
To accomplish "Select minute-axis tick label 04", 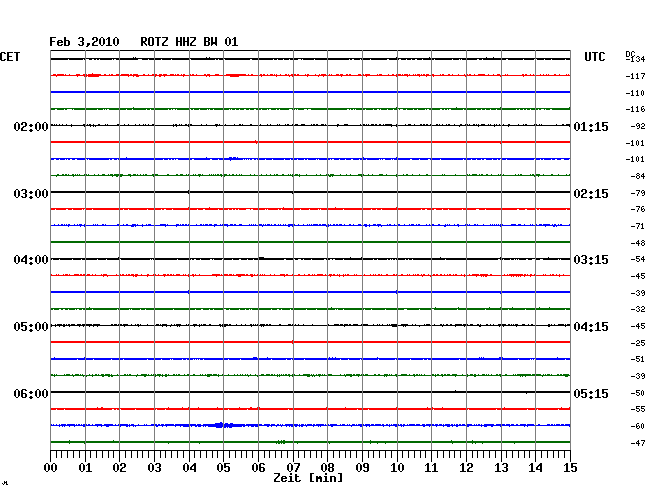I will [189, 467].
